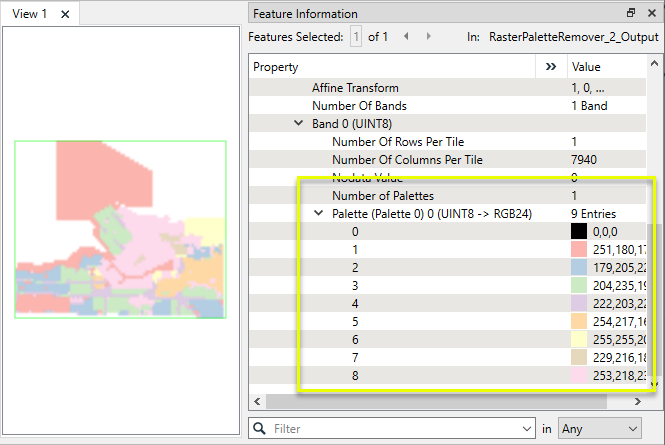Go to the next selected feature arrow
Viewport: 665px width, 445px height.
429,37
